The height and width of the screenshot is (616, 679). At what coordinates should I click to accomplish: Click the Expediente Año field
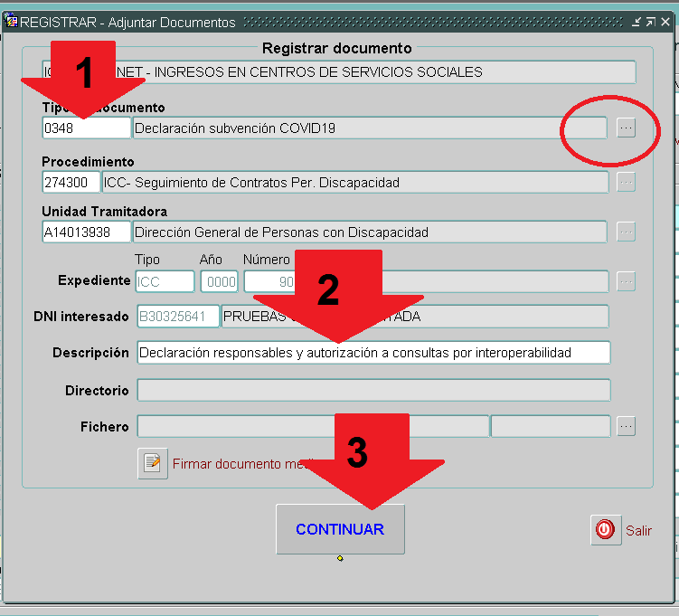(x=219, y=281)
